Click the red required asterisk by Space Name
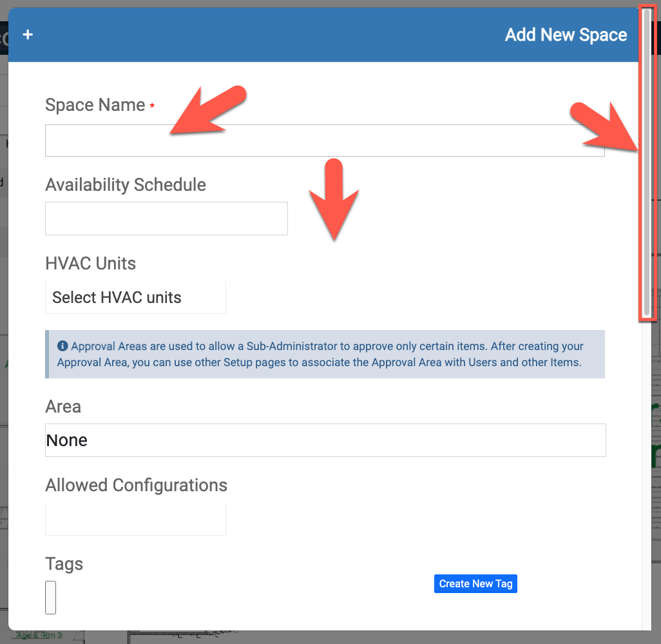The image size is (661, 644). pyautogui.click(x=152, y=106)
